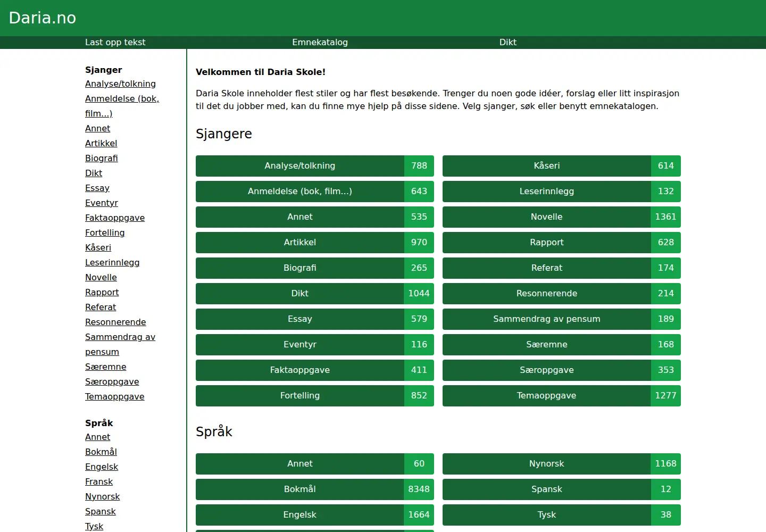Open the Leserinnlegg sidebar link
Screen dimensions: 766x532
tap(112, 263)
